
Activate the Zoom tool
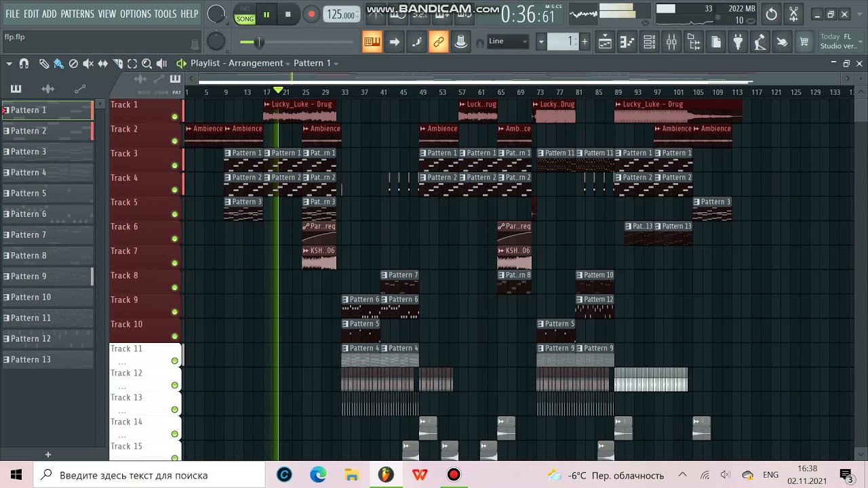coord(146,63)
